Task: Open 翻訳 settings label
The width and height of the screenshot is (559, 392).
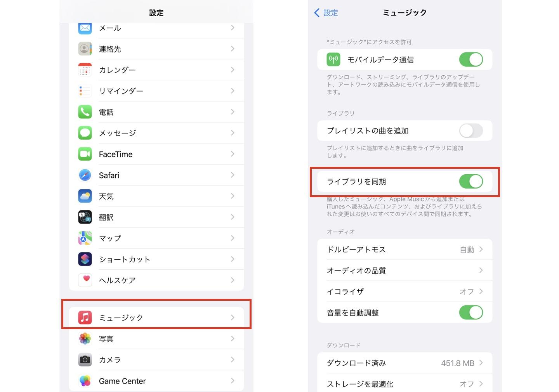Action: click(x=106, y=217)
